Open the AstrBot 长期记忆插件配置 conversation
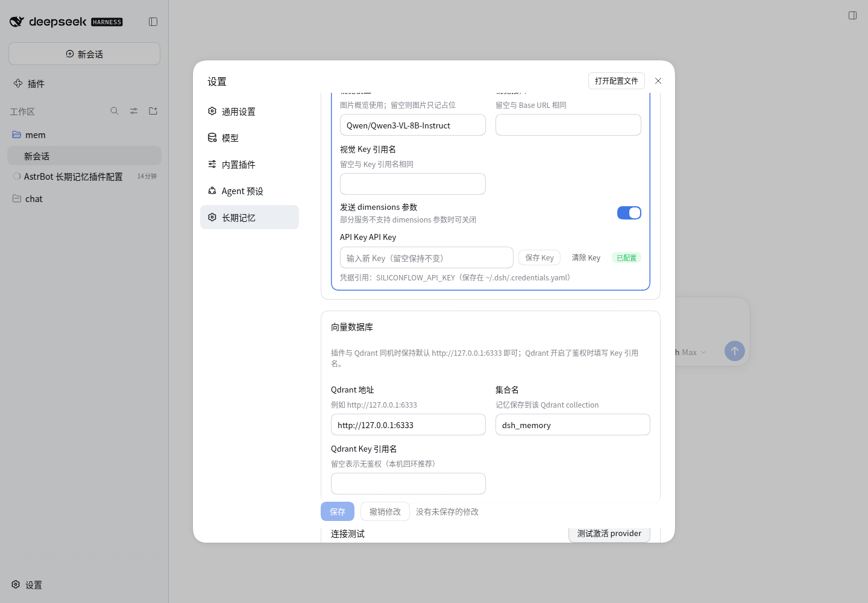The height and width of the screenshot is (603, 868). (84, 177)
